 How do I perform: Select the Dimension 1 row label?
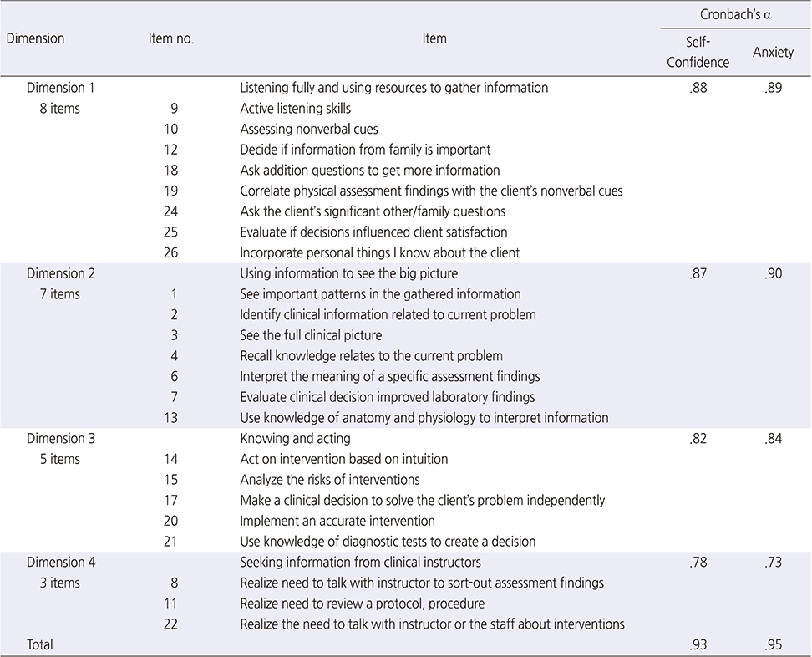pyautogui.click(x=61, y=88)
